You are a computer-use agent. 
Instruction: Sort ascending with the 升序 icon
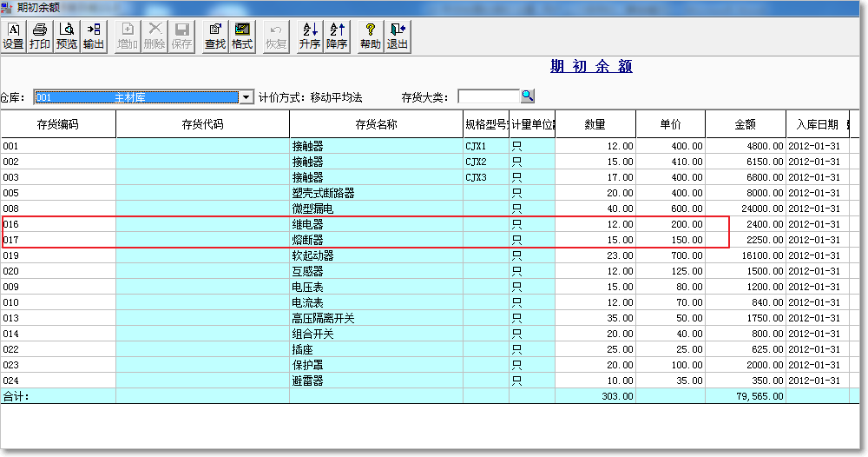pos(310,36)
